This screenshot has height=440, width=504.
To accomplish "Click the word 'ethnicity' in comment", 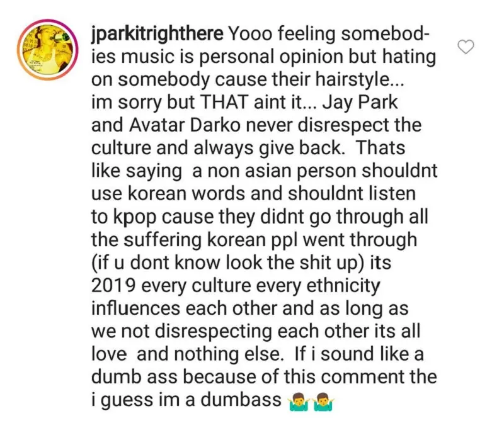I will [x=343, y=286].
